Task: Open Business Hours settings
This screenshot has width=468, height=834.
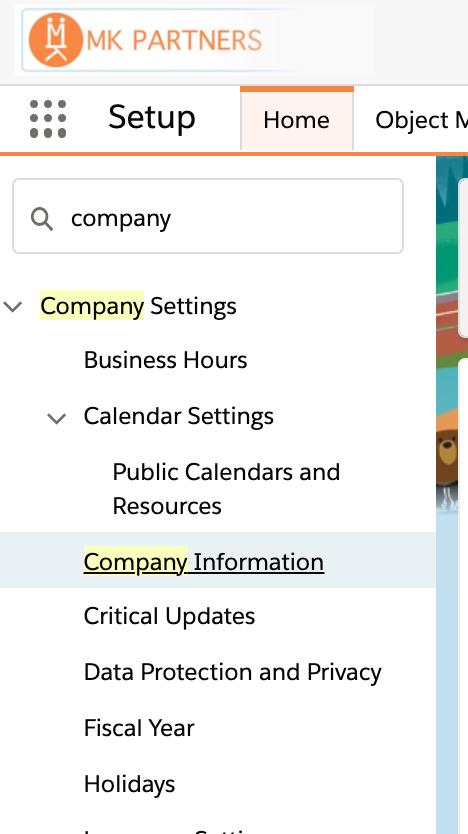Action: coord(165,360)
